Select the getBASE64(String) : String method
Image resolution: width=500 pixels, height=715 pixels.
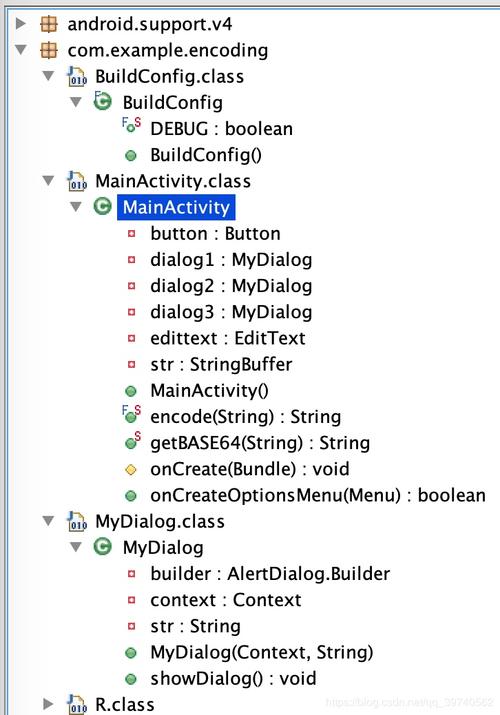click(x=260, y=443)
